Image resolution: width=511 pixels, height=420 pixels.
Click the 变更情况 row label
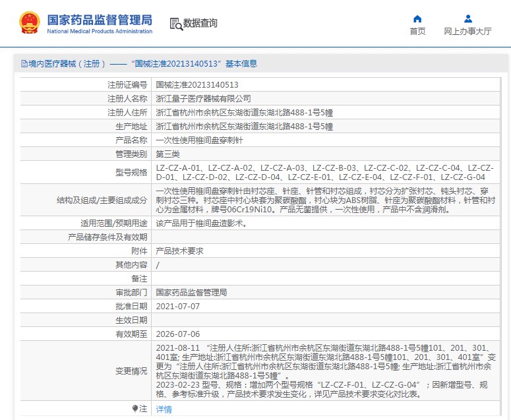[x=131, y=371]
